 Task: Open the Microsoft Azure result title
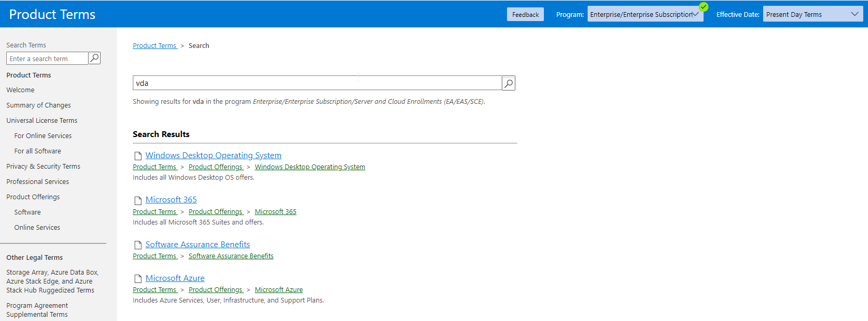coord(175,278)
